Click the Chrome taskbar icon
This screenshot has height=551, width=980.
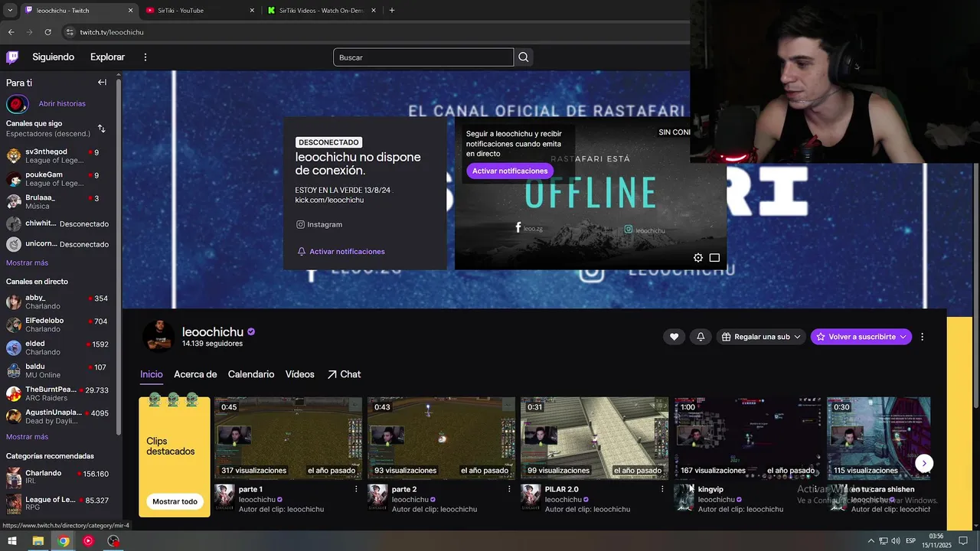point(64,541)
